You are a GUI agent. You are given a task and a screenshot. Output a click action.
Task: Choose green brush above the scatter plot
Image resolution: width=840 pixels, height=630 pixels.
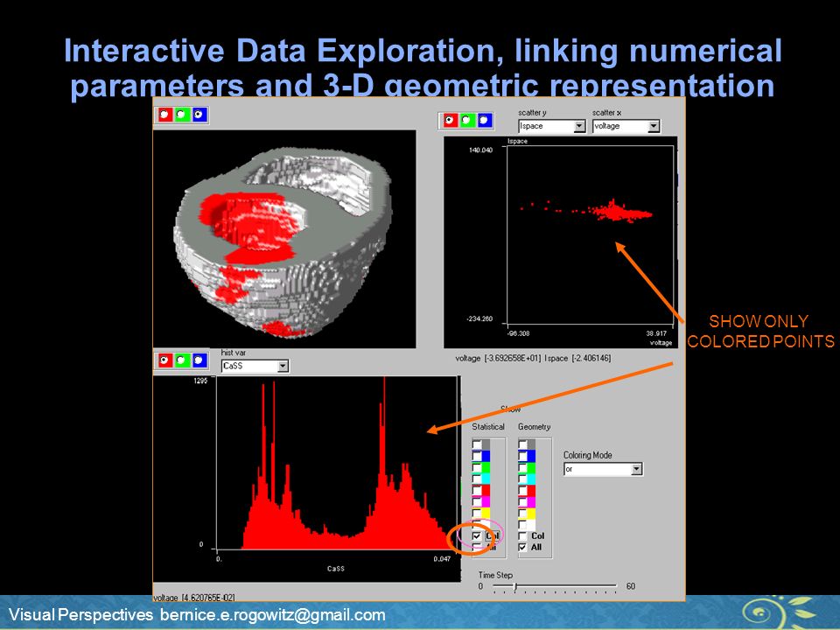[x=466, y=121]
